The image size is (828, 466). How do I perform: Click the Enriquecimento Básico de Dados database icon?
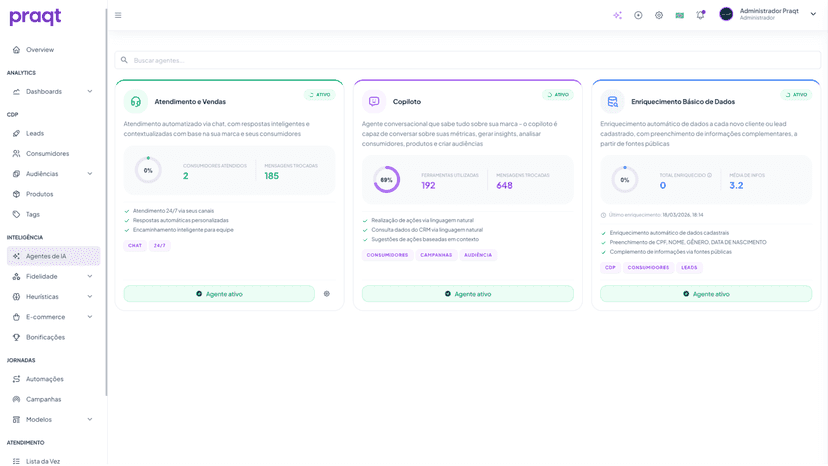pos(613,101)
